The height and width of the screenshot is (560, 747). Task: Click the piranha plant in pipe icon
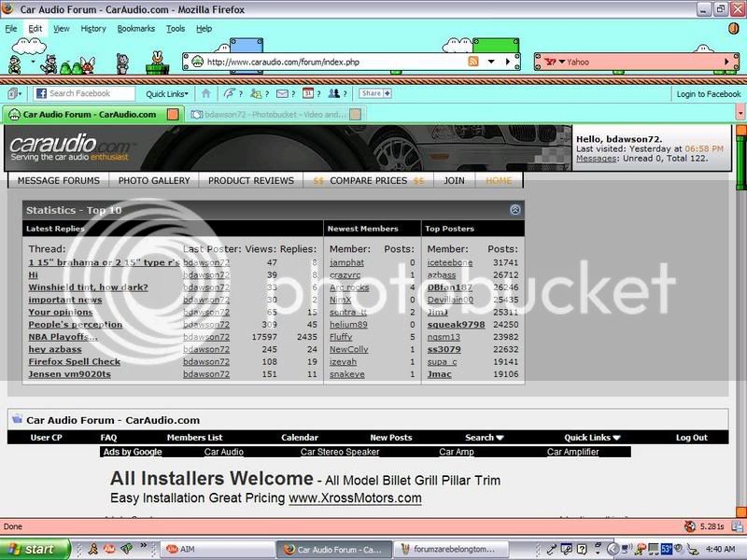pos(157,63)
